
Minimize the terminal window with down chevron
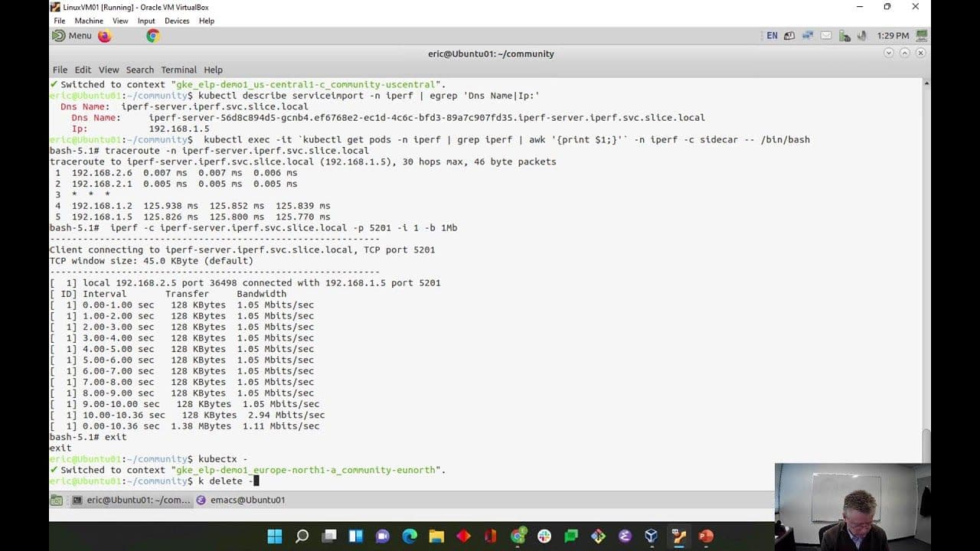pyautogui.click(x=889, y=53)
